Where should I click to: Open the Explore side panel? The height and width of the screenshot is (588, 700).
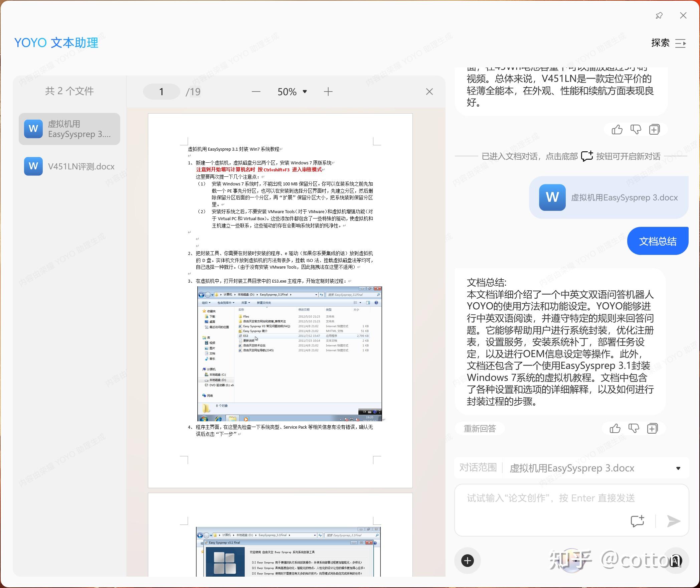coord(669,43)
